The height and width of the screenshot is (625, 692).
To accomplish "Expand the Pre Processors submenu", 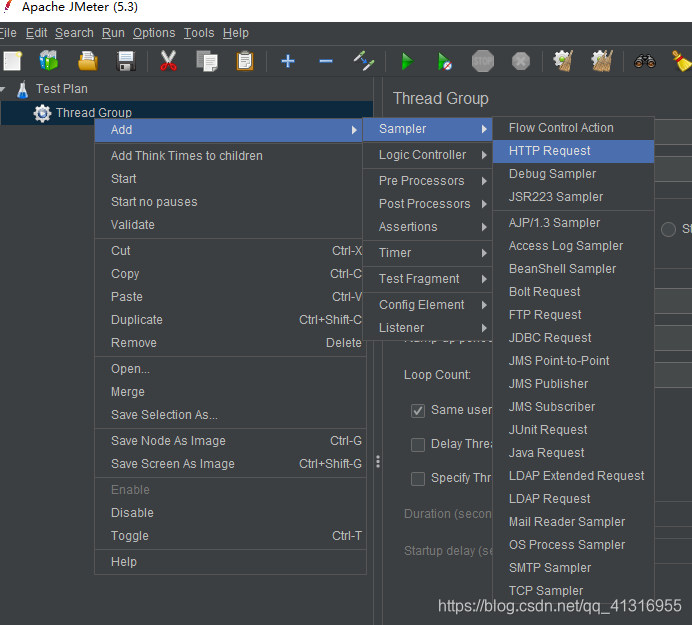I will [427, 181].
